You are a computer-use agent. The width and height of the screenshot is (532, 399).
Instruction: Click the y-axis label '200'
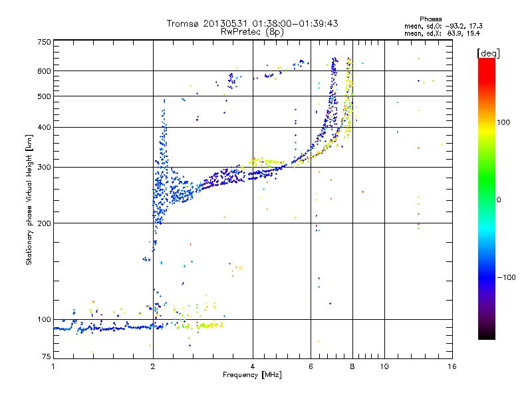click(44, 223)
